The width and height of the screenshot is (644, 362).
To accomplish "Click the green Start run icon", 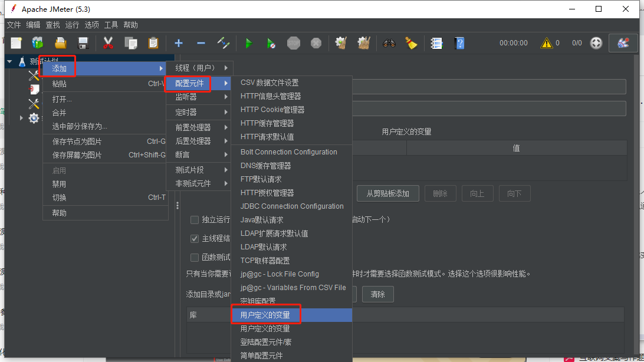I will tap(248, 42).
